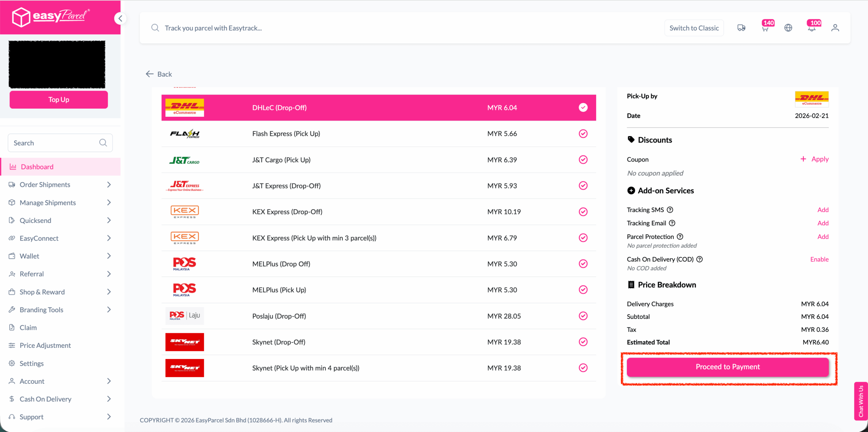The height and width of the screenshot is (432, 868).
Task: Click Proceed to Payment button
Action: [x=728, y=367]
